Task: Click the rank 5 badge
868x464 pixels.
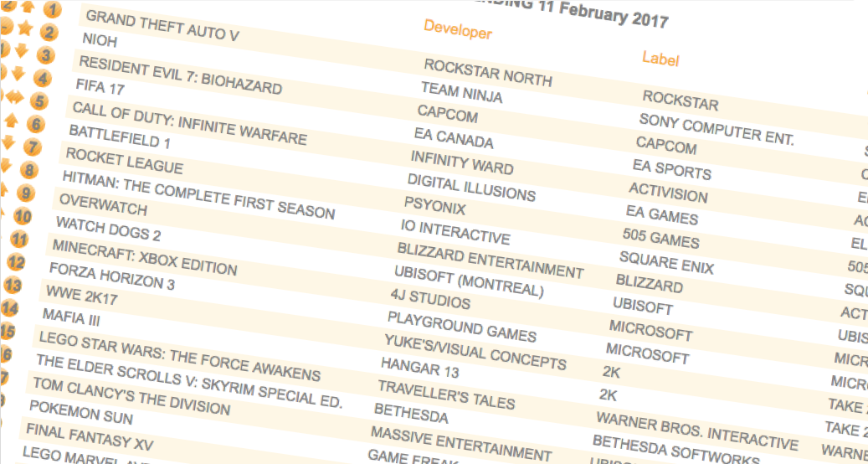Action: (x=39, y=101)
